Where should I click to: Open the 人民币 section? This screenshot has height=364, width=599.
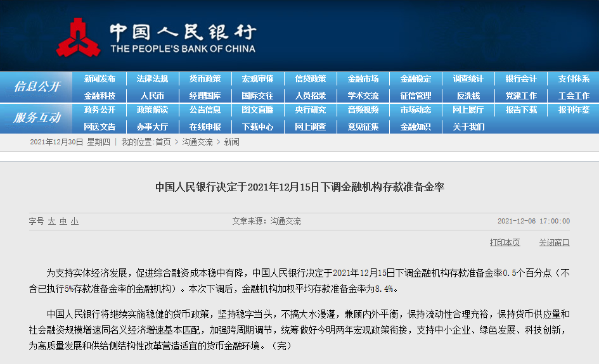coord(152,96)
